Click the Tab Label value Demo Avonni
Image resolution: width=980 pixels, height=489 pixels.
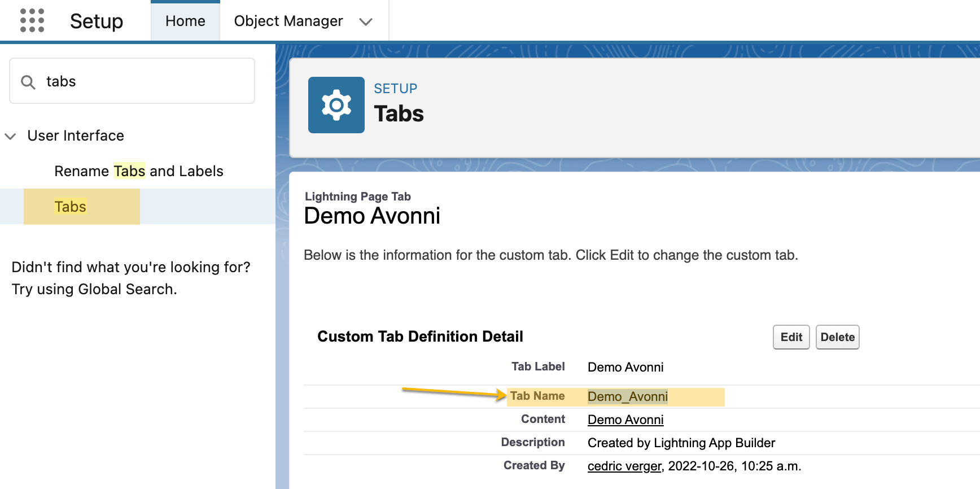click(x=625, y=367)
